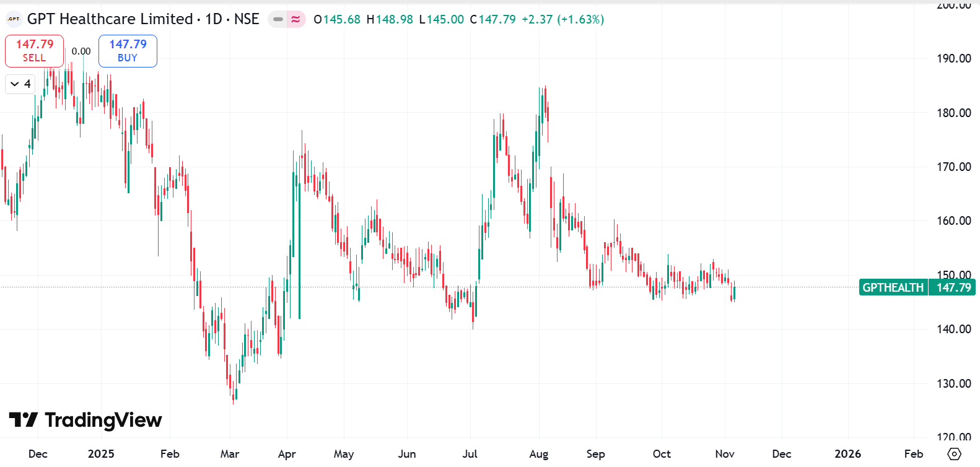Click the close value 147.79
This screenshot has height=467, width=980.
point(497,19)
